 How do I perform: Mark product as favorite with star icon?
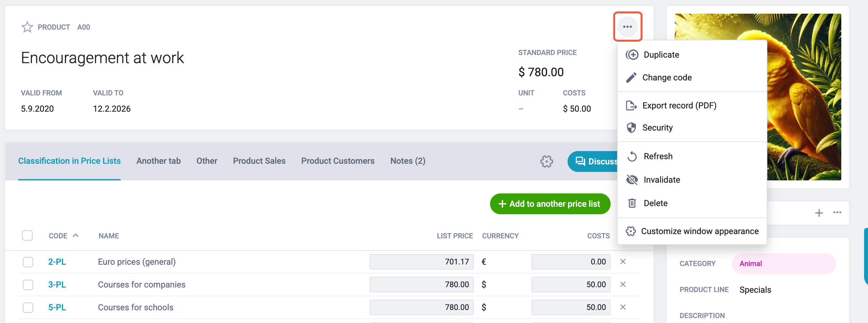pyautogui.click(x=27, y=27)
